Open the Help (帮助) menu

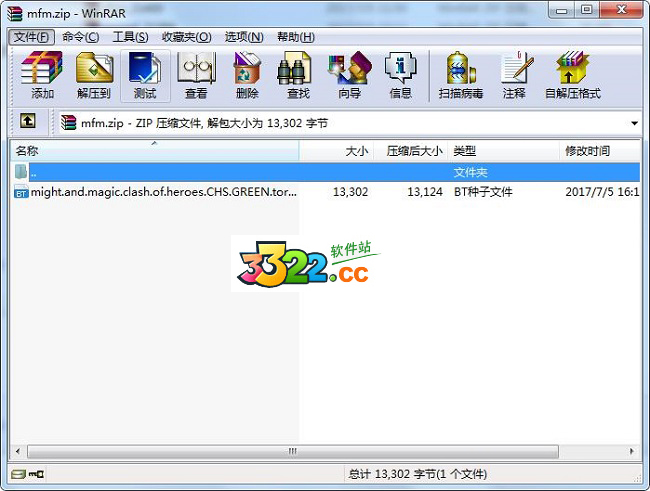[296, 37]
